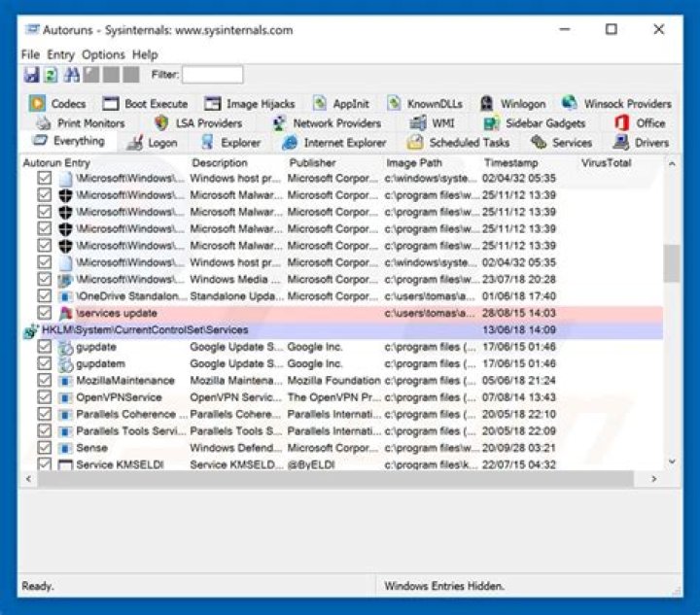This screenshot has width=700, height=615.
Task: Click the Refresh toolbar icon
Action: (x=50, y=75)
